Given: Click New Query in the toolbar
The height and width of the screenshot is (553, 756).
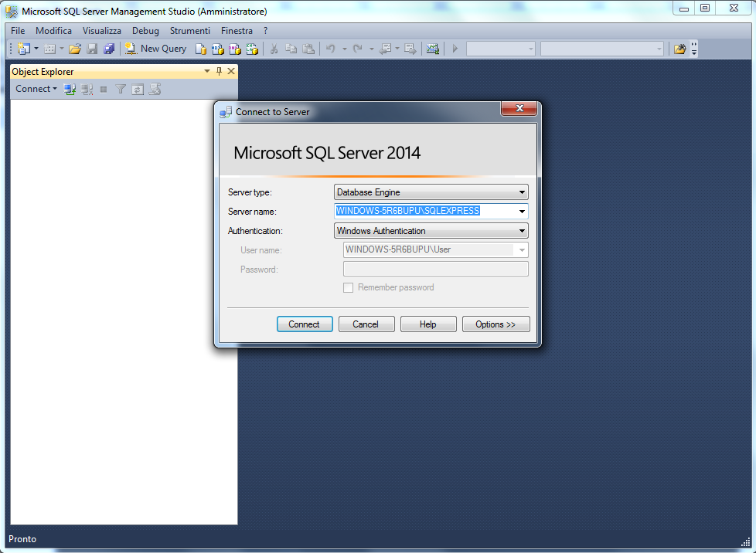Looking at the screenshot, I should pos(155,49).
